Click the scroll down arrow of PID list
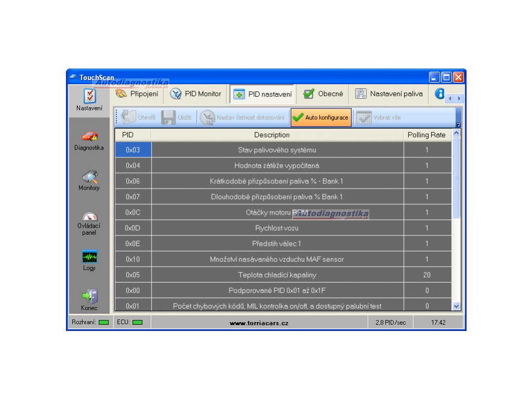This screenshot has height=399, width=532. (457, 307)
